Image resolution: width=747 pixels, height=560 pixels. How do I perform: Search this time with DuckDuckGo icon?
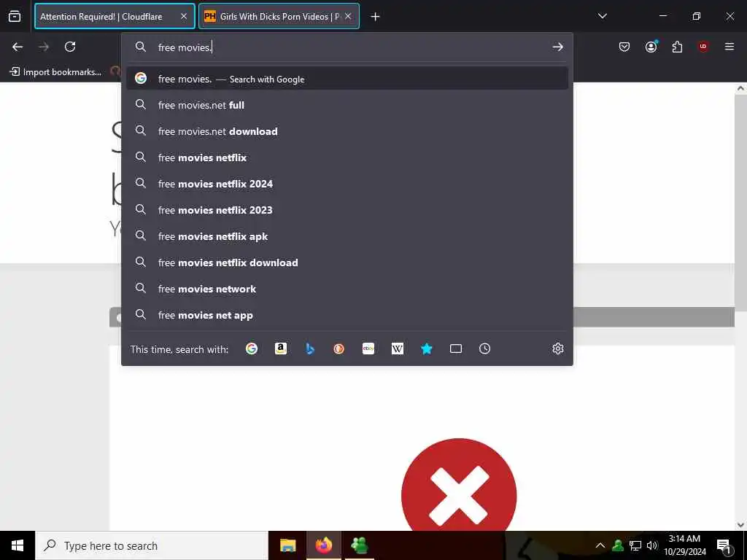[338, 349]
